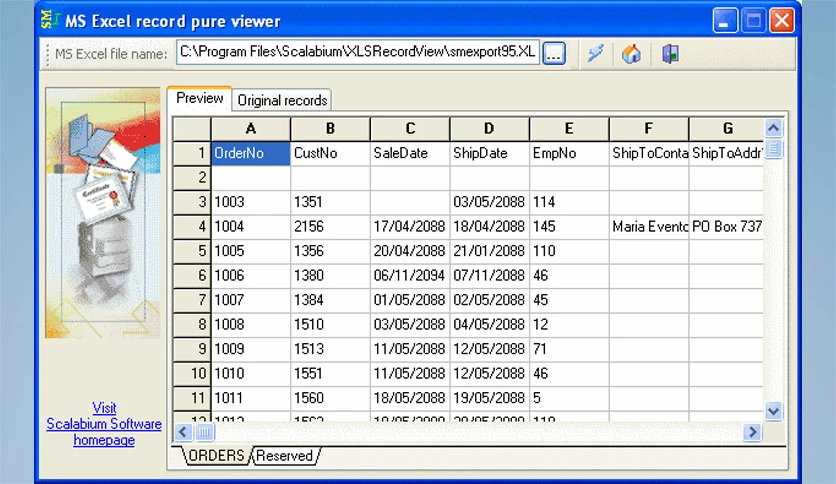Select cell containing 2156
836x484 pixels.
pyautogui.click(x=330, y=227)
